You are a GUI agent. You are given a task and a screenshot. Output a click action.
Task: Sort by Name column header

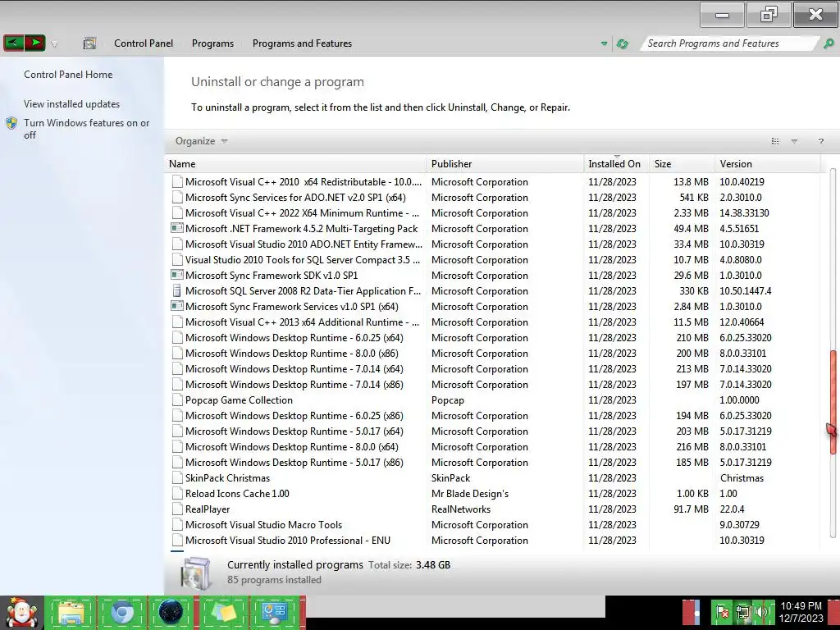[295, 164]
